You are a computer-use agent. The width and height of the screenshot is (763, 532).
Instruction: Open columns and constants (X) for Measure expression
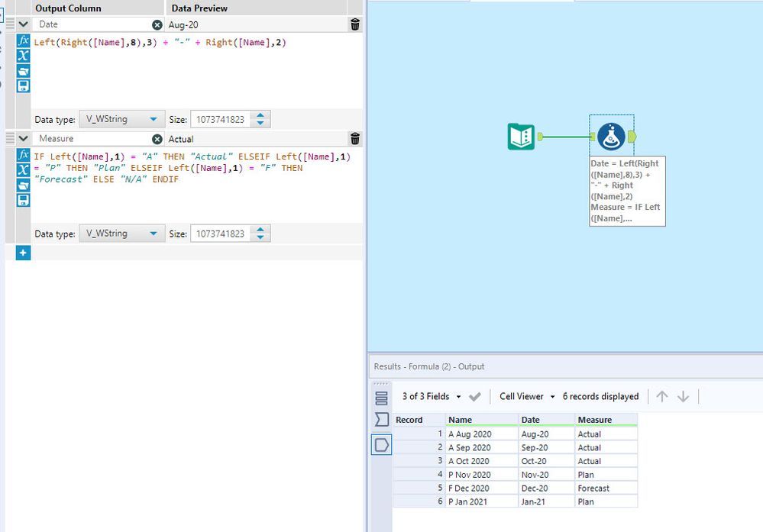23,169
